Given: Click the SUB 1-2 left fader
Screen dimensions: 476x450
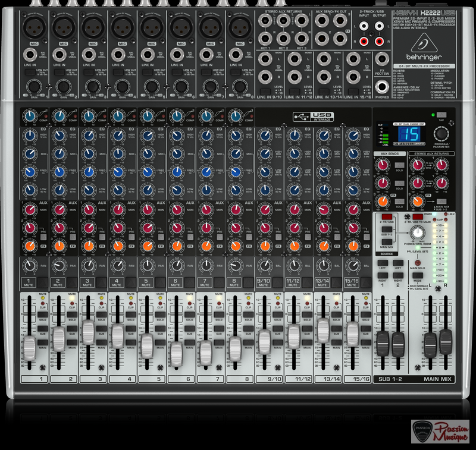Looking at the screenshot, I should (383, 344).
